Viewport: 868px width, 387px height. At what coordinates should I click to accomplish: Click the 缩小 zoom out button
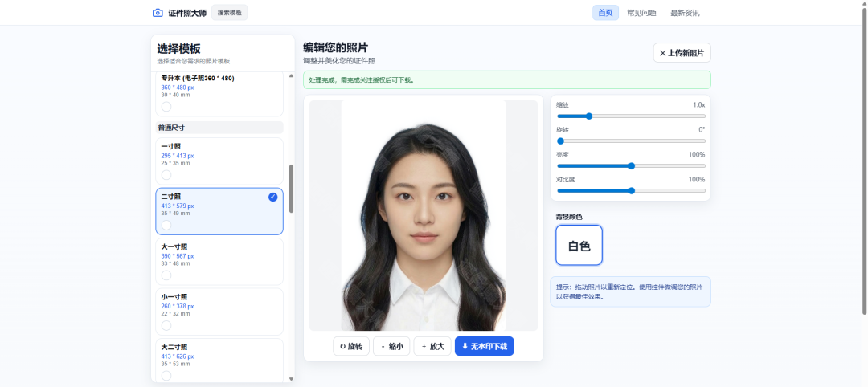click(391, 347)
